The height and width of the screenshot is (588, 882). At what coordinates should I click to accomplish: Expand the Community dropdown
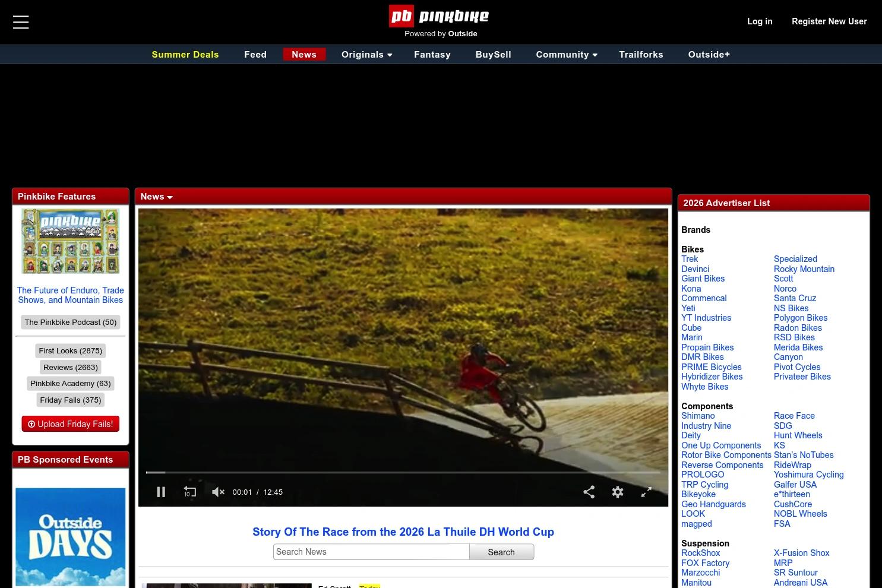pos(567,55)
